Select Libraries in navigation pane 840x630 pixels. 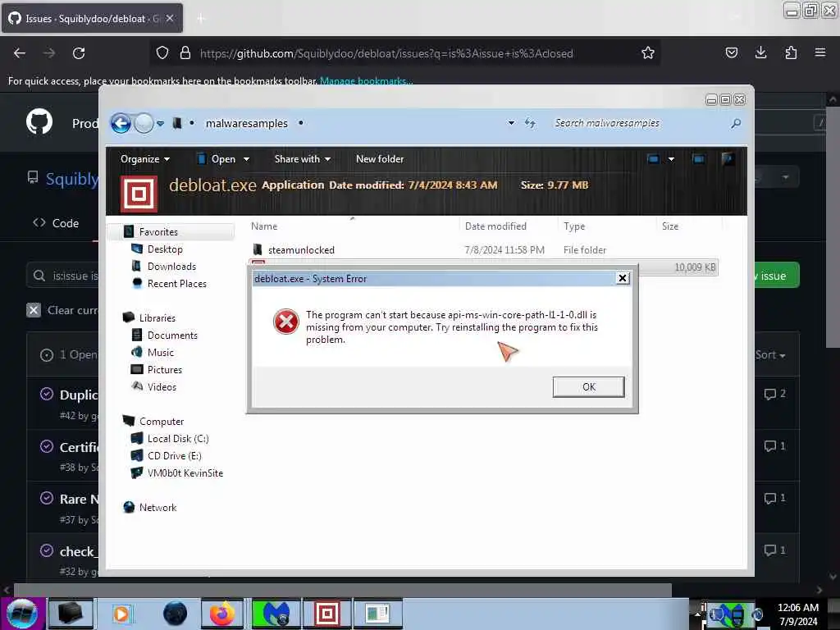tap(157, 317)
